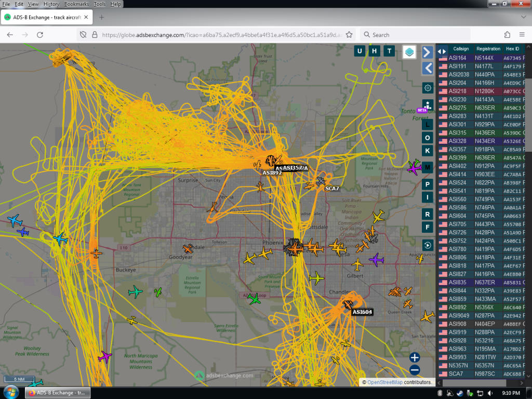The height and width of the screenshot is (399, 532).
Task: Click the site padlock security icon
Action: 95,35
